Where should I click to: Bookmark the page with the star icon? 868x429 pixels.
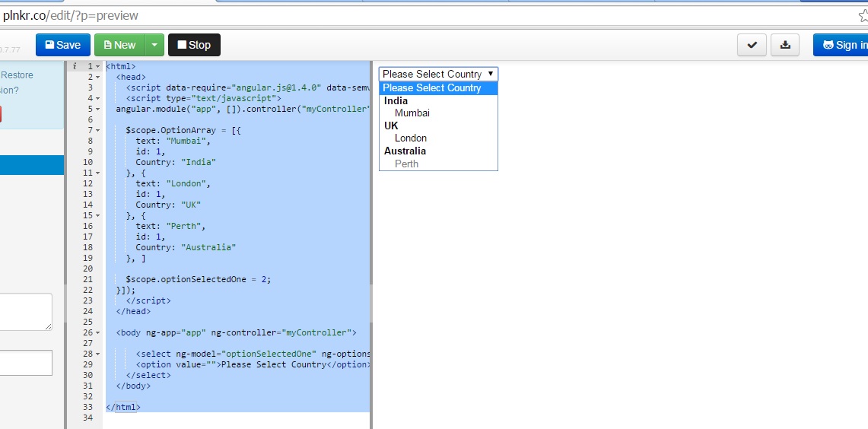click(863, 15)
